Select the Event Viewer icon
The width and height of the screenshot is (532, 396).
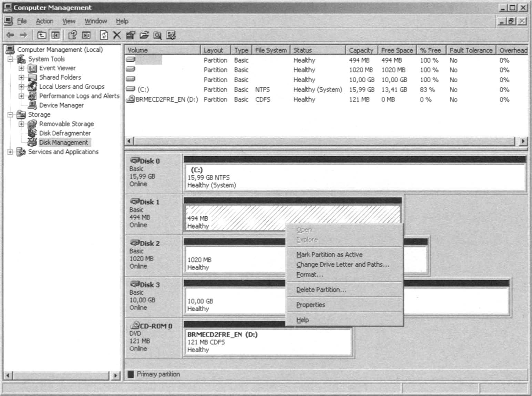32,68
